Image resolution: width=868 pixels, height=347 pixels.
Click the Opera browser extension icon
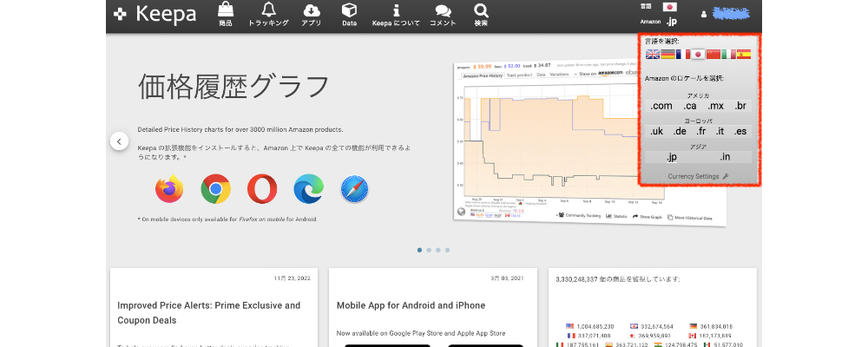coord(262,189)
